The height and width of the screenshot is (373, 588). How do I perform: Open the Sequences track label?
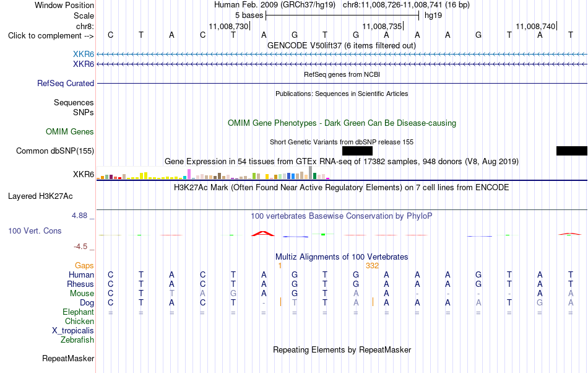point(74,102)
